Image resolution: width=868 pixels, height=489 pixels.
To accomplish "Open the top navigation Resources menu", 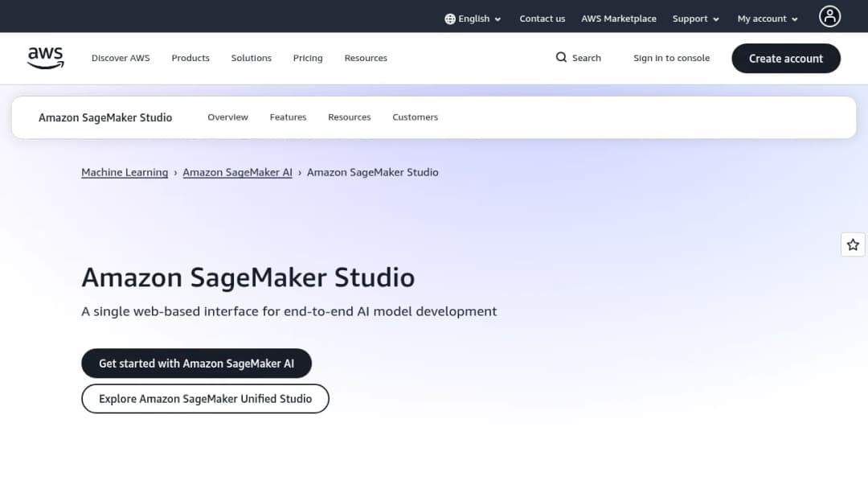I will [x=366, y=58].
